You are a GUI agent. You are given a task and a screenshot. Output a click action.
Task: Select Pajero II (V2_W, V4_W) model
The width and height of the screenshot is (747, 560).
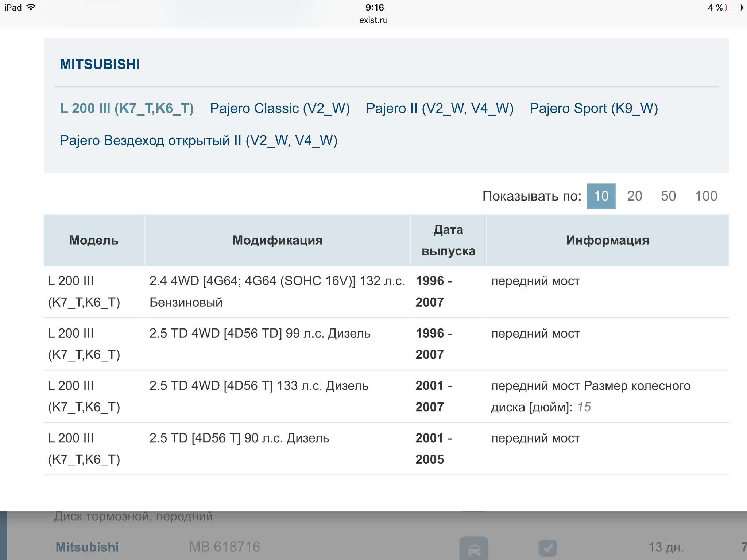point(440,108)
